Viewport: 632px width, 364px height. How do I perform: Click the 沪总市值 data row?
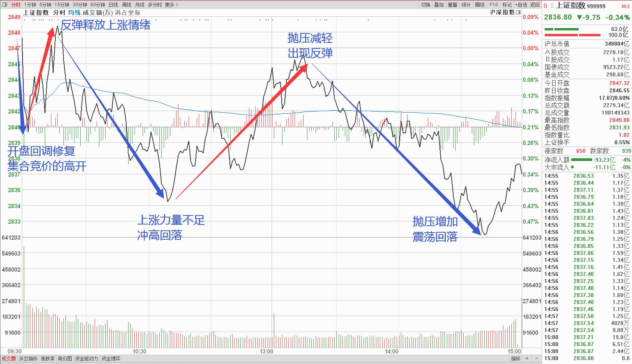(587, 44)
